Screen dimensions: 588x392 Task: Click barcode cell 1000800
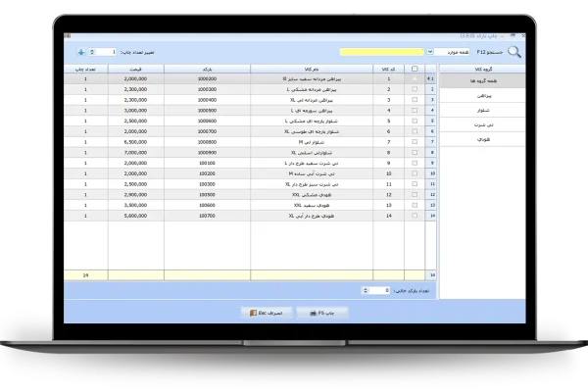point(207,142)
